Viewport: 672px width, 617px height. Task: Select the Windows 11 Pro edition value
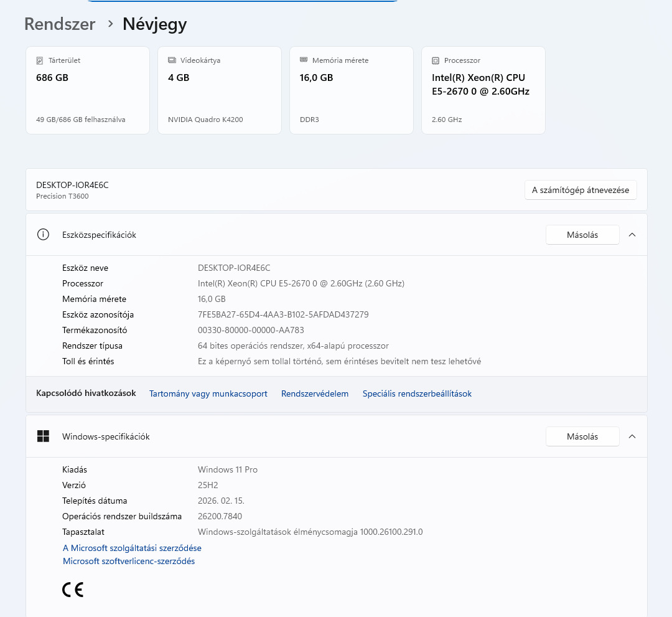pos(228,469)
